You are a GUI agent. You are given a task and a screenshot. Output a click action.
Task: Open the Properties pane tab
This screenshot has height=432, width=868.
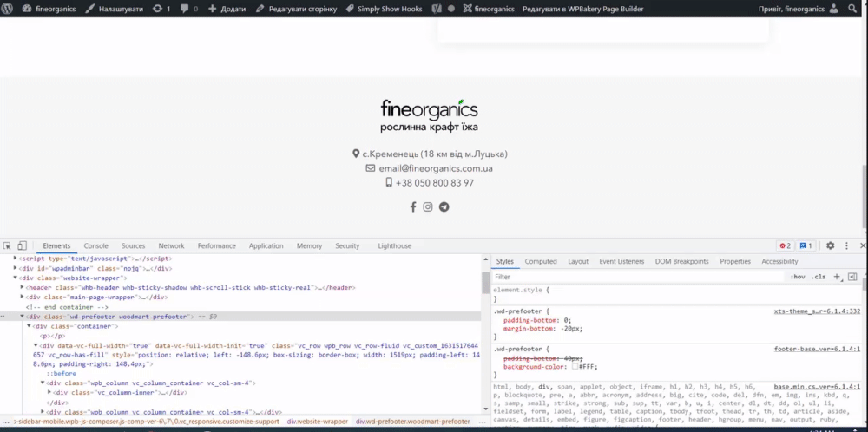click(735, 262)
